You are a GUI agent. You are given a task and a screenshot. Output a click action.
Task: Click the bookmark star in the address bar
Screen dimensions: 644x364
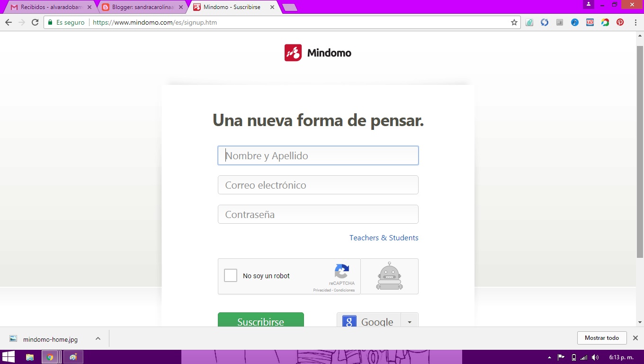click(x=514, y=22)
